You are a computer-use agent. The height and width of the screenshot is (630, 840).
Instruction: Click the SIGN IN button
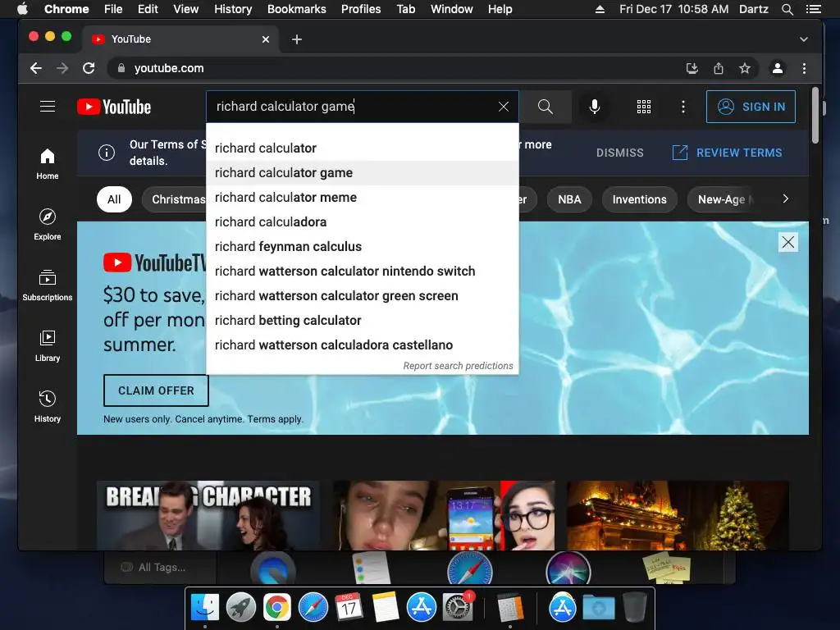coord(751,107)
